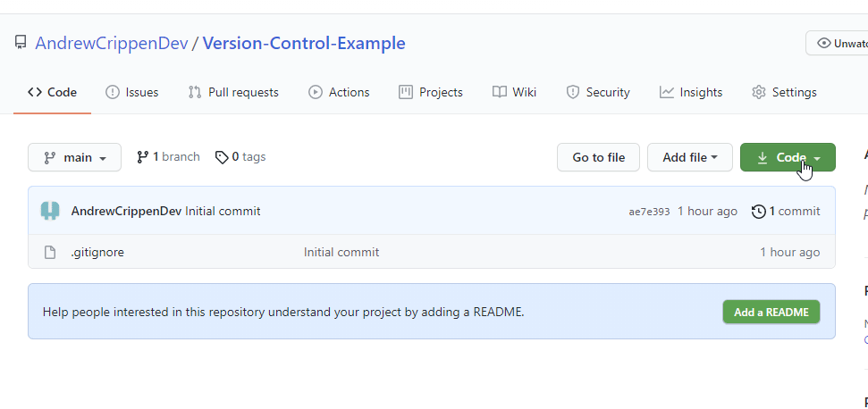Screen dimensions: 868x409
Task: Click the Settings gear icon
Action: tap(758, 92)
